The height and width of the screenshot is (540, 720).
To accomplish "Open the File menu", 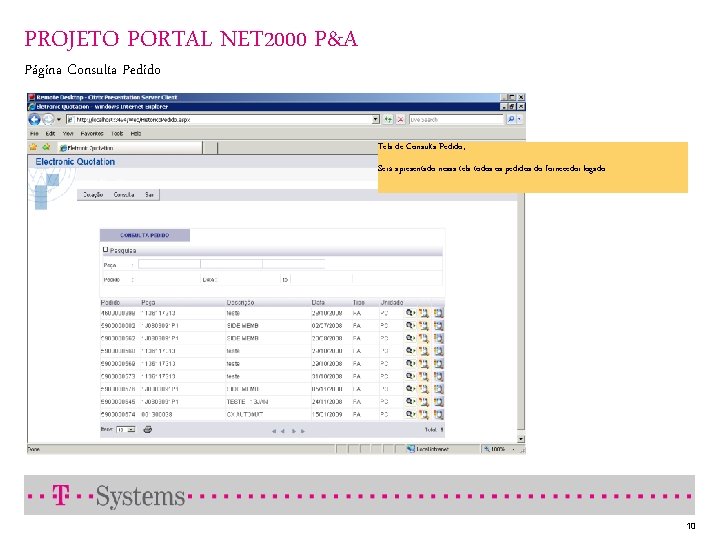I will (x=34, y=134).
